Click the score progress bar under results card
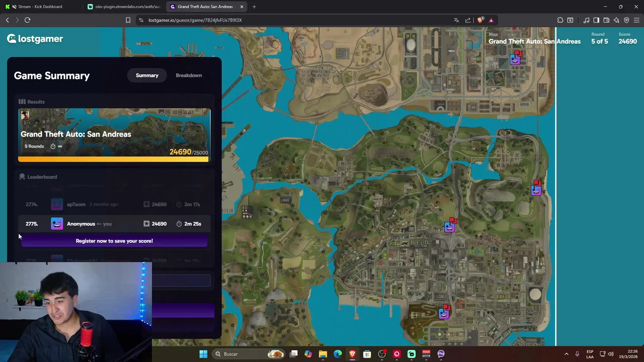 113,159
